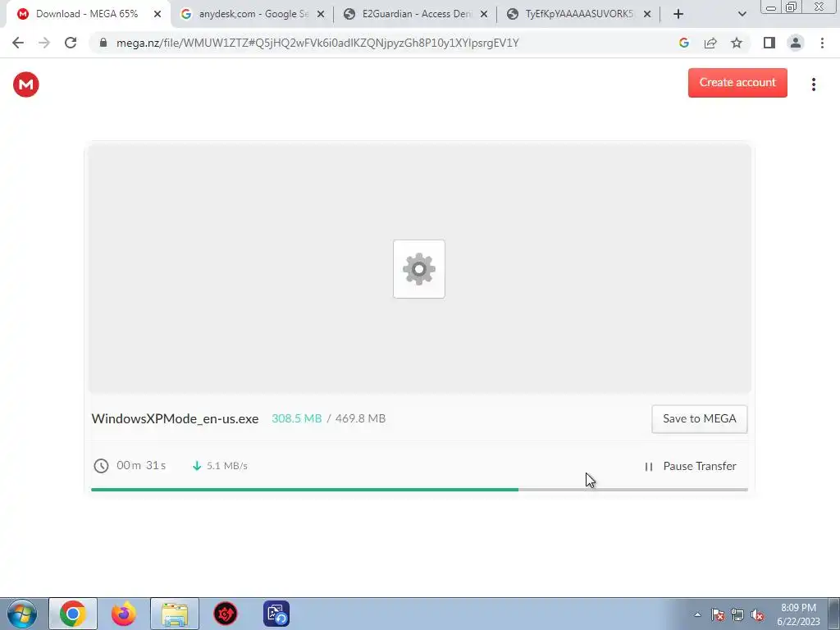Close the anydesk.com tab
The width and height of the screenshot is (840, 630).
point(321,14)
